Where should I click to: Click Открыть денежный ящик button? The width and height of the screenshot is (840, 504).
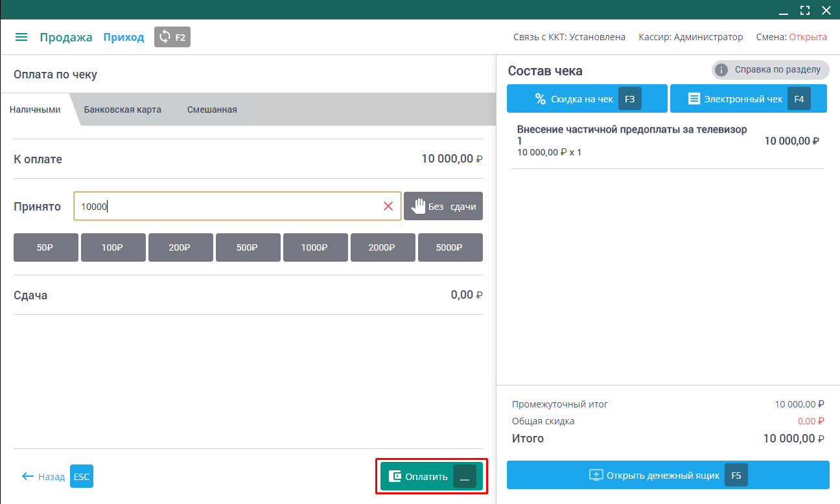[x=668, y=475]
